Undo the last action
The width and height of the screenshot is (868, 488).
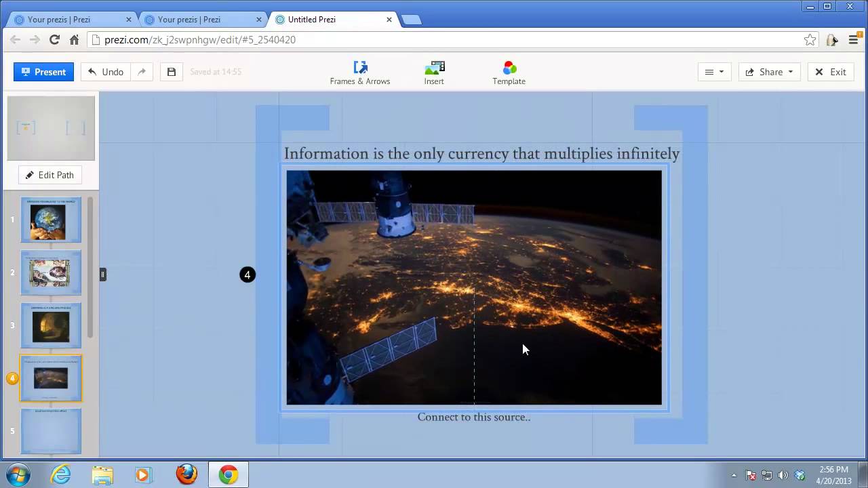coord(105,72)
